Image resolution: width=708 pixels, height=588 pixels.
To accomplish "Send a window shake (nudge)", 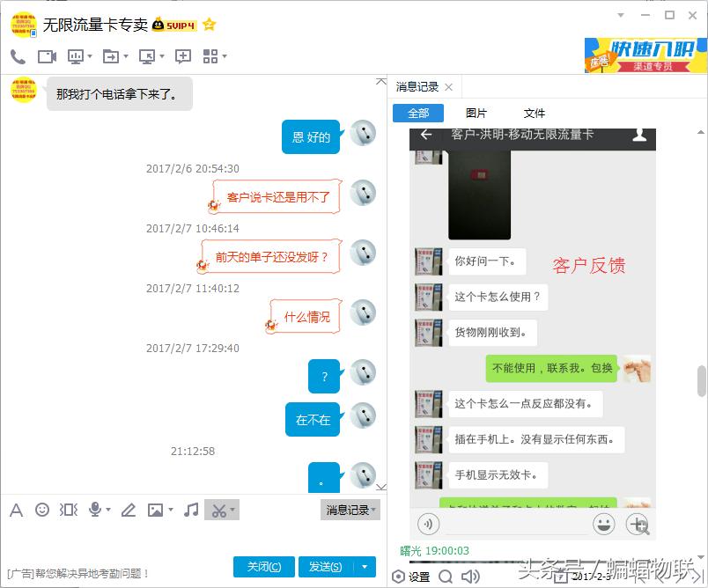I will (69, 510).
